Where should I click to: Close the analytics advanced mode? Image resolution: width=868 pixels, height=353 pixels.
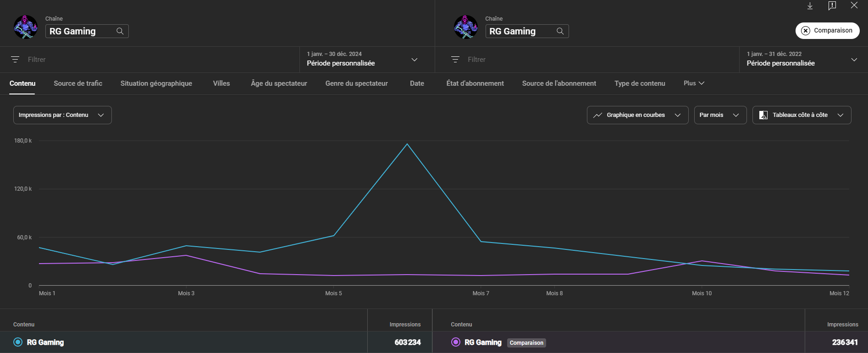pos(854,6)
